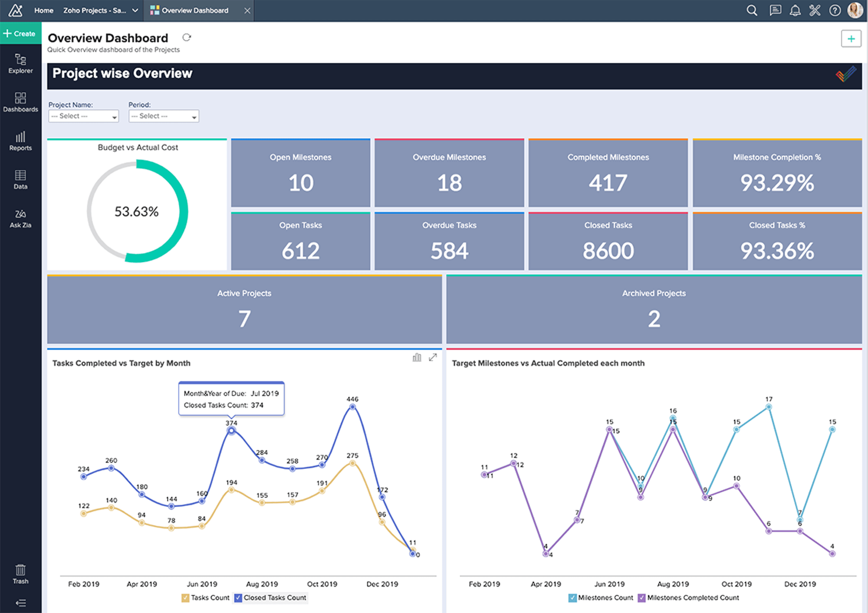The height and width of the screenshot is (613, 868).
Task: Click the plus button at top right
Action: pyautogui.click(x=851, y=39)
